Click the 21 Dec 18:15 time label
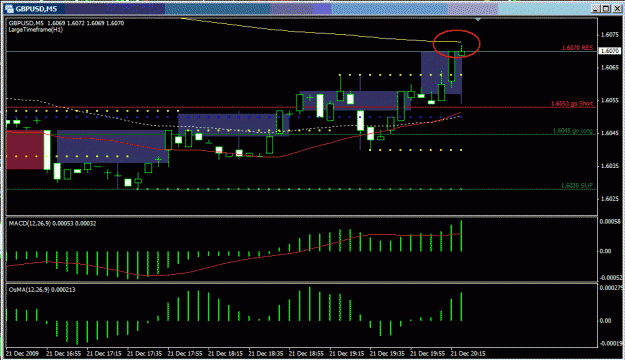This screenshot has width=625, height=360. pyautogui.click(x=225, y=353)
